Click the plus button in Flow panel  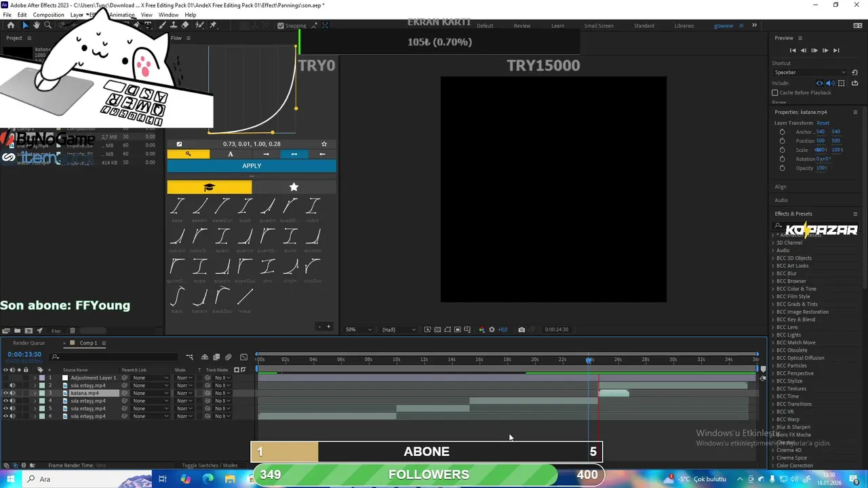coord(328,327)
